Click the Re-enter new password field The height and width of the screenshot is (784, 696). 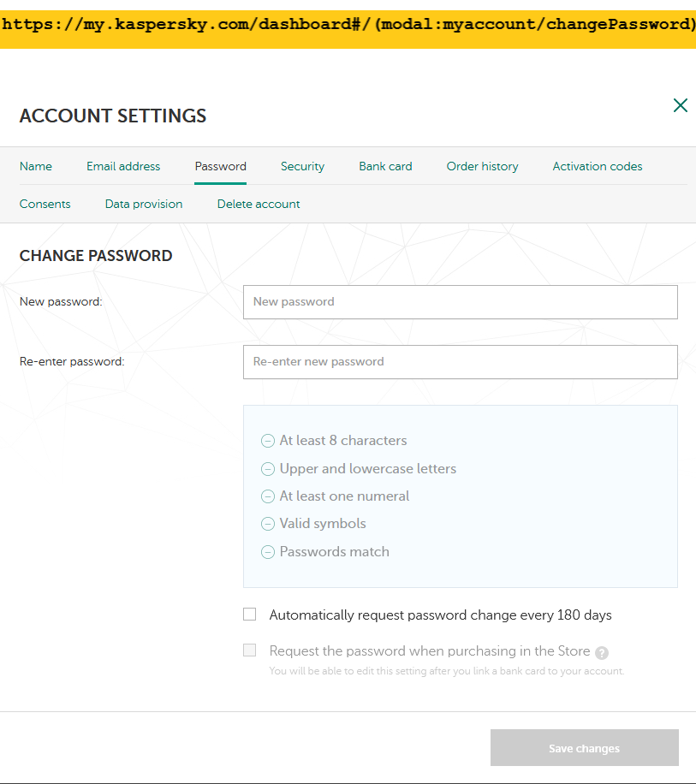click(x=460, y=362)
